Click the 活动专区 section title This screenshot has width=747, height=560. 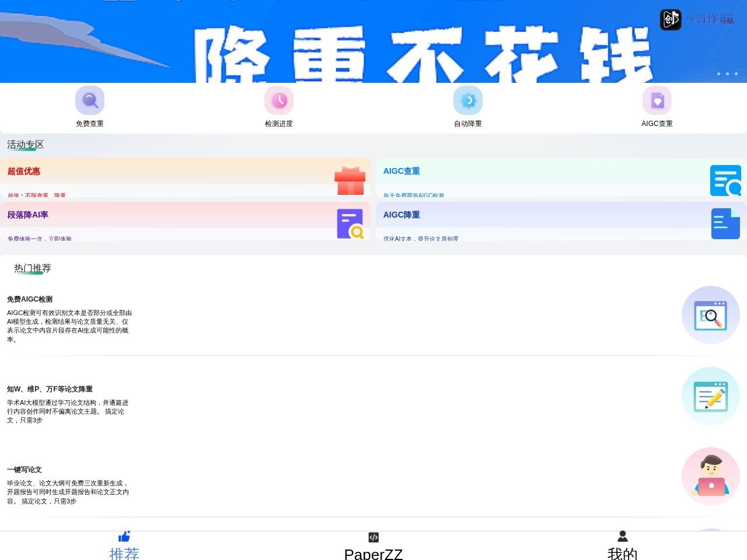[x=26, y=145]
